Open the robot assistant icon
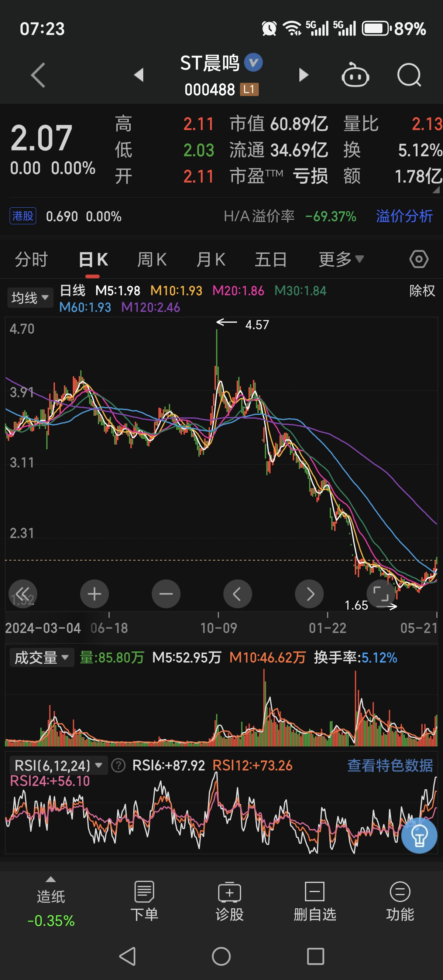This screenshot has width=443, height=980. click(355, 75)
